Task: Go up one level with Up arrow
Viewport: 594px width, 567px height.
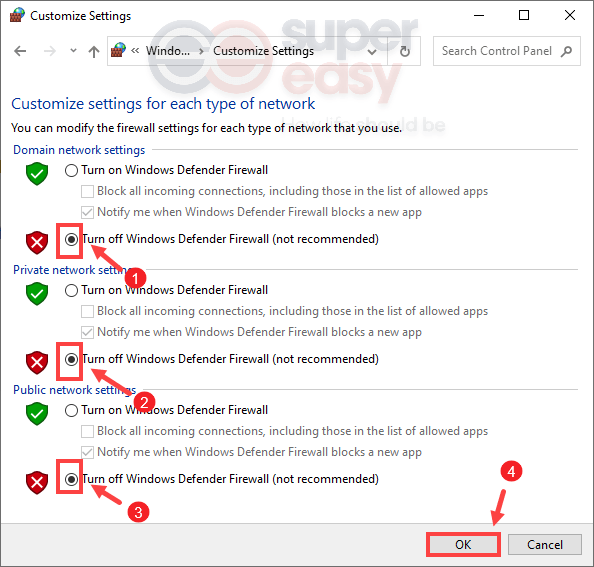Action: pos(94,51)
